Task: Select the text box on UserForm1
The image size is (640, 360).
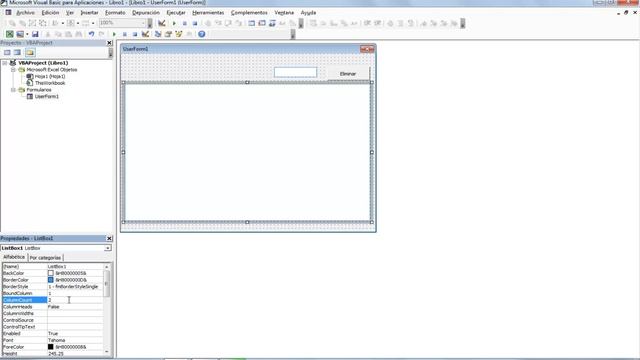Action: (295, 73)
